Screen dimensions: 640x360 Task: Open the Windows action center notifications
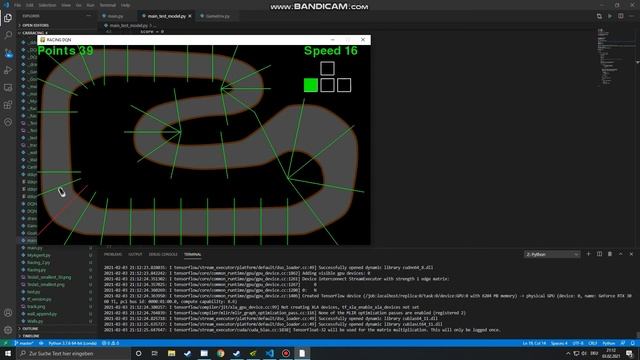[x=629, y=353]
